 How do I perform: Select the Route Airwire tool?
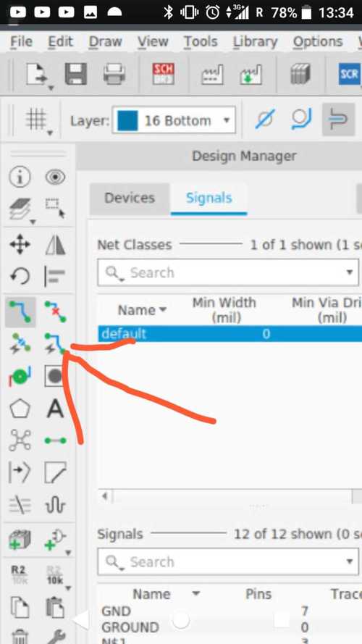point(20,312)
